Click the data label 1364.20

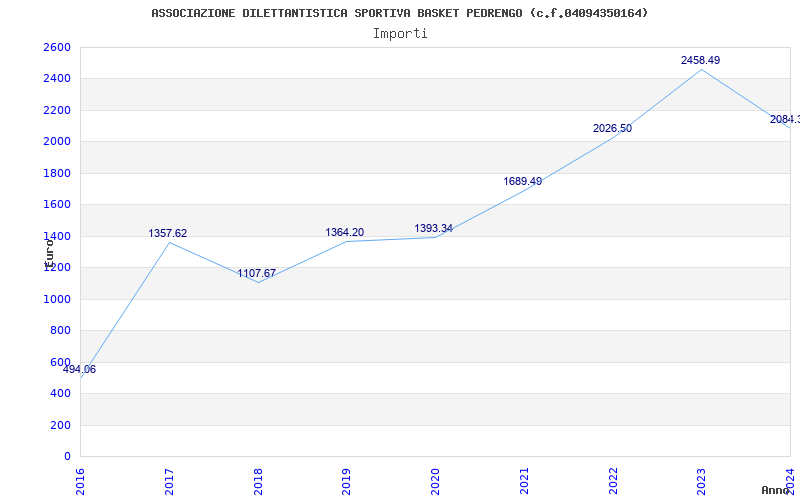click(x=344, y=232)
